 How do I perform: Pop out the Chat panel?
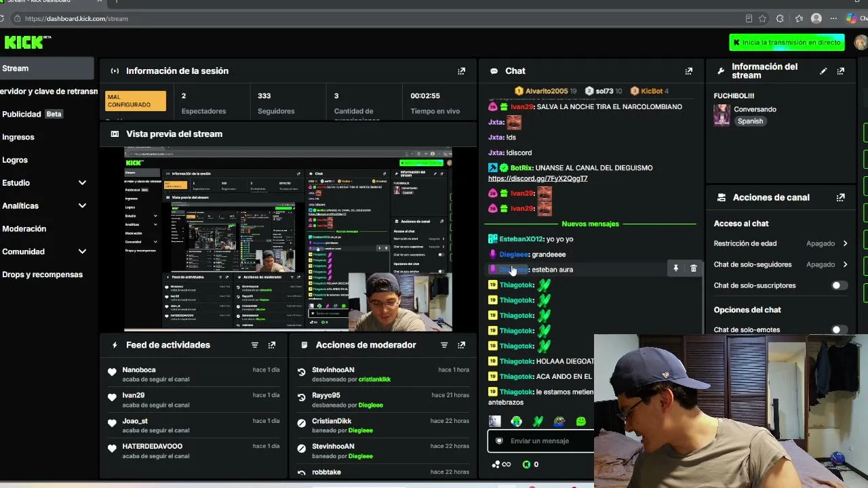click(x=689, y=70)
